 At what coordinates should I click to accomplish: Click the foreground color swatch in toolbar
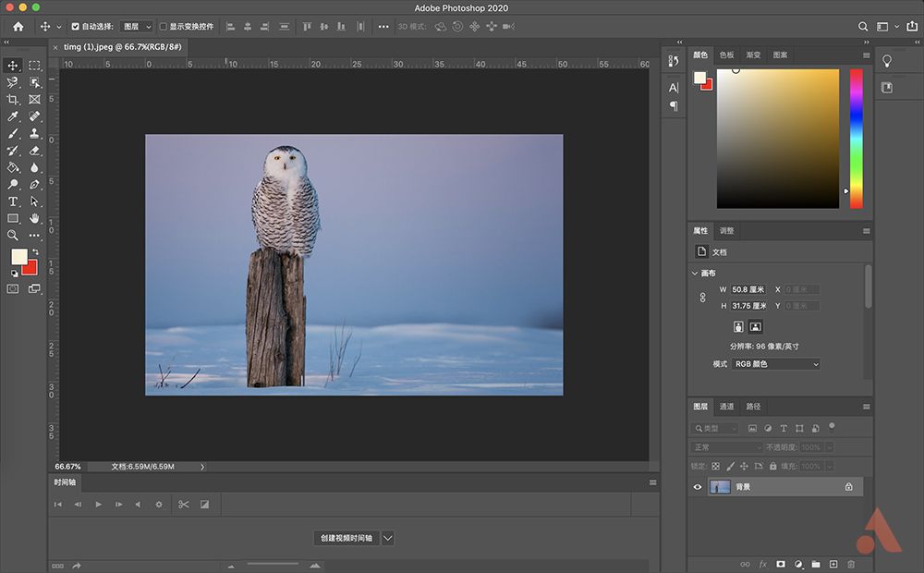[18, 256]
